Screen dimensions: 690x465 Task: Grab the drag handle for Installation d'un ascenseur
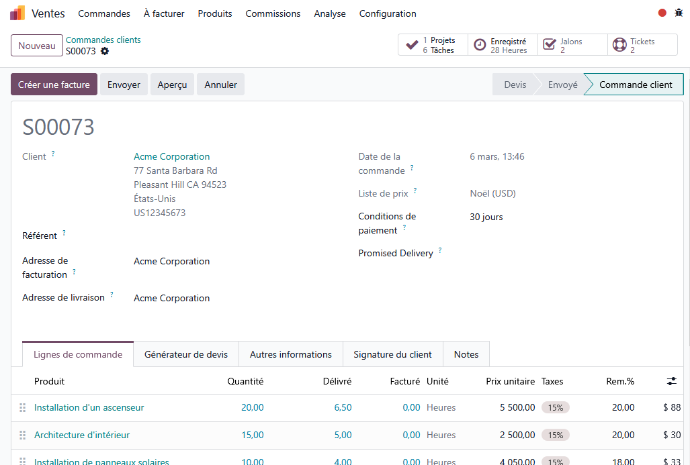[x=22, y=408]
